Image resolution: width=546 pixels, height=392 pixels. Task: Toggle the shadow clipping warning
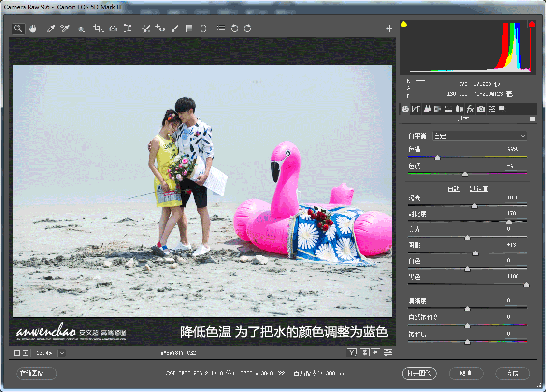point(403,24)
